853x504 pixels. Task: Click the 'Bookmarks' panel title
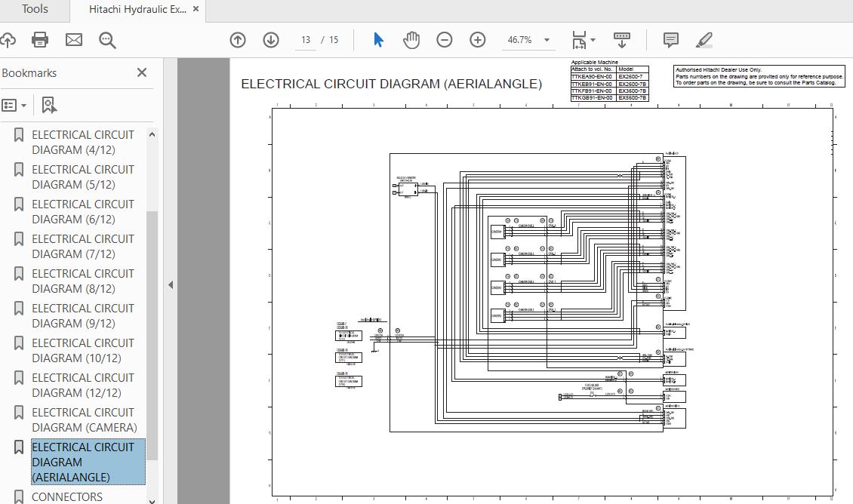tap(29, 73)
